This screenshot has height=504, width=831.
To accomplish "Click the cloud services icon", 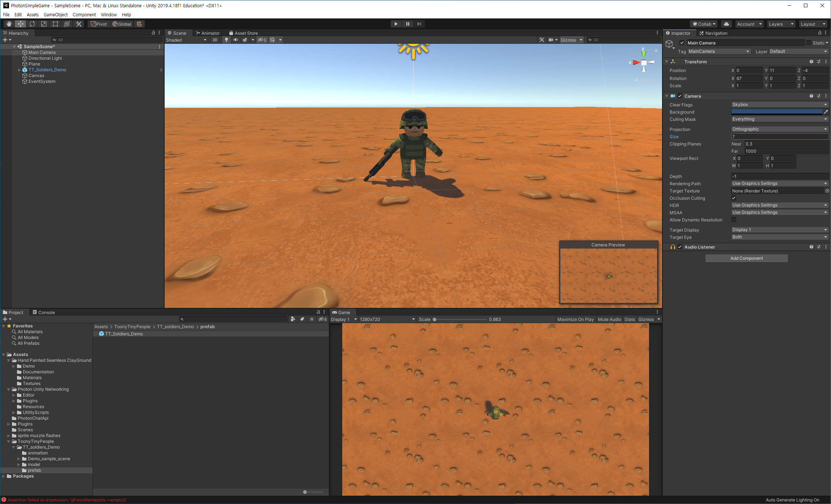I will (726, 24).
